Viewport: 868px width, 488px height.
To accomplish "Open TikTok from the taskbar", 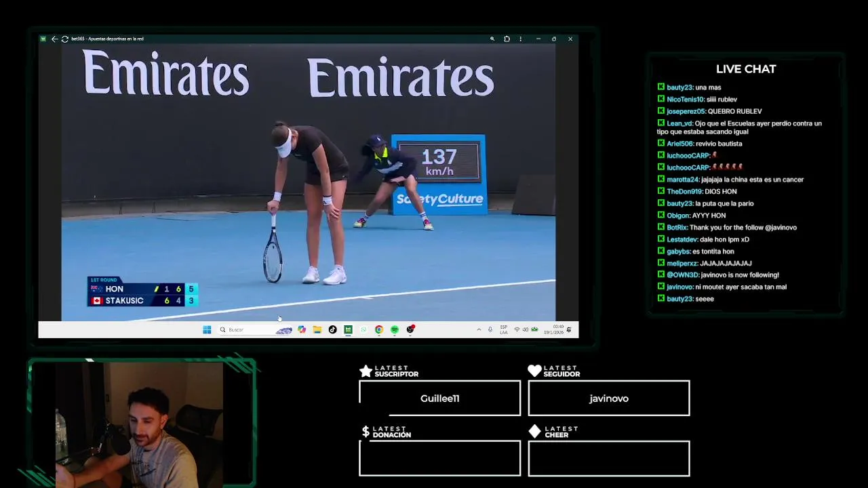I will click(x=332, y=329).
